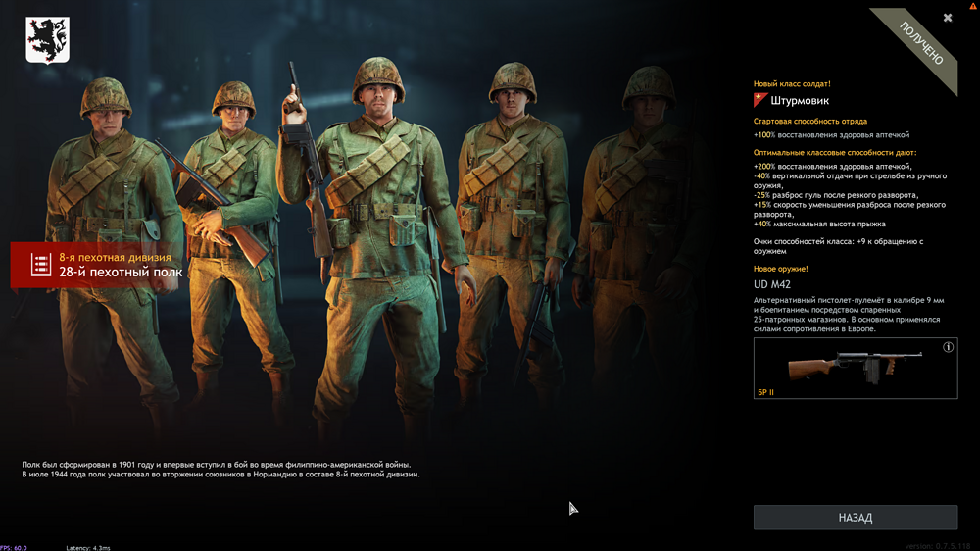Image resolution: width=980 pixels, height=551 pixels.
Task: Click the Стартовая способность отряда heading
Action: (810, 122)
